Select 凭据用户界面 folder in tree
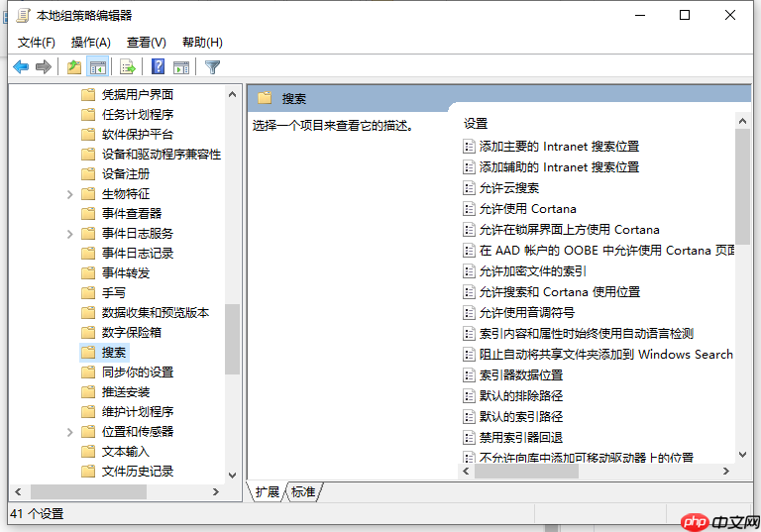The width and height of the screenshot is (761, 532). (x=138, y=95)
